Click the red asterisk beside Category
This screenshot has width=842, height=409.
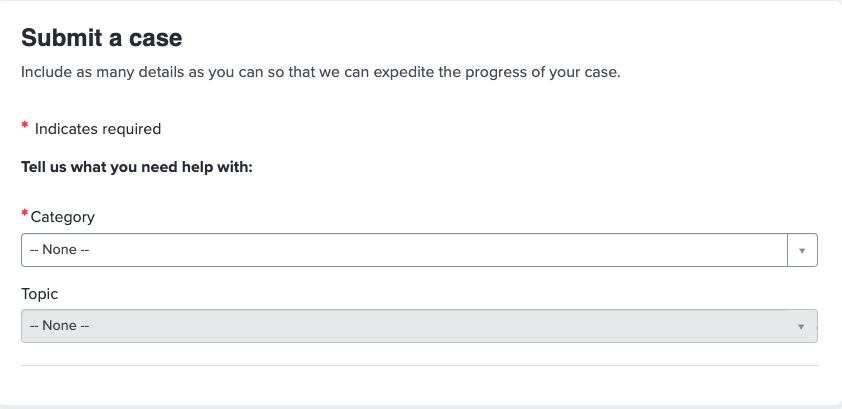(25, 216)
